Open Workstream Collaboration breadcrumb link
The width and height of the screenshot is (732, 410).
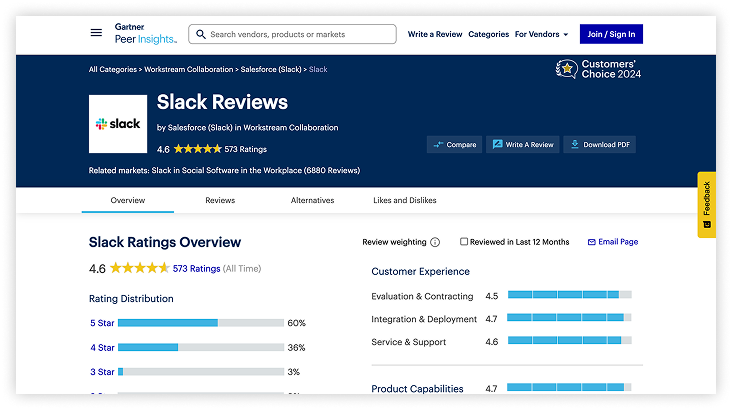click(x=189, y=69)
